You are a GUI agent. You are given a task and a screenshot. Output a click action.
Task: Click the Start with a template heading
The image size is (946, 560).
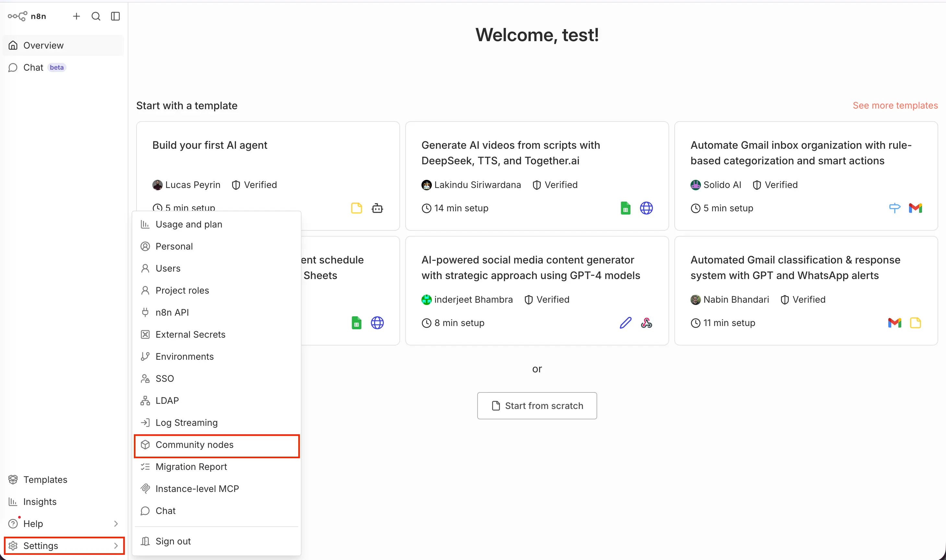187,106
